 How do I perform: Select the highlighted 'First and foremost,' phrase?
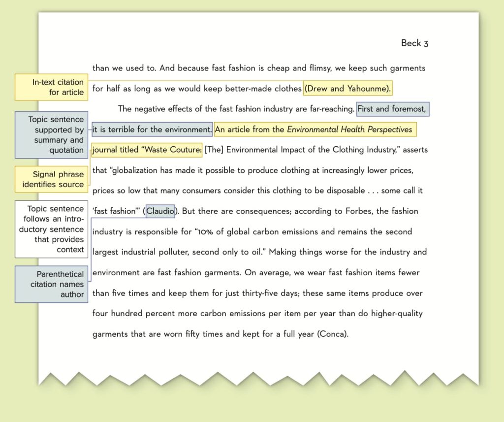[x=392, y=109]
